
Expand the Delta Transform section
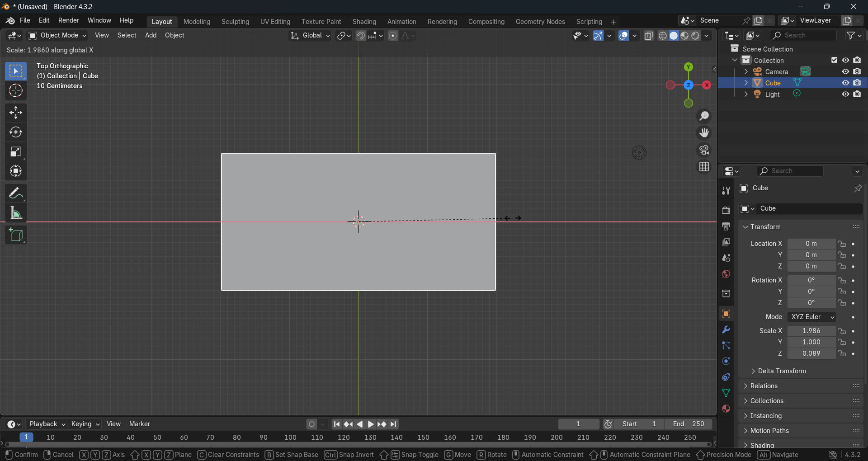(782, 371)
